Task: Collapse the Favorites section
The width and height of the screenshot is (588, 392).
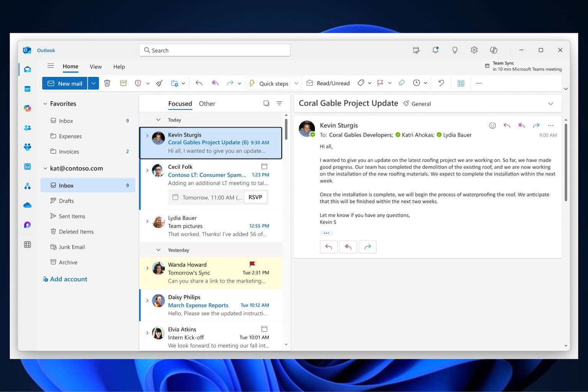Action: click(45, 104)
